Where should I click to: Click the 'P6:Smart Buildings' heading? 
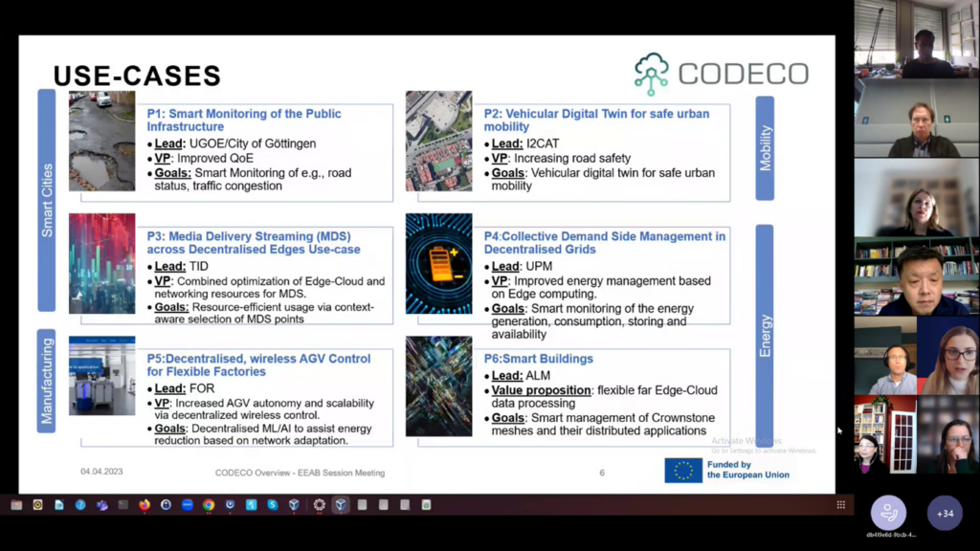(539, 359)
